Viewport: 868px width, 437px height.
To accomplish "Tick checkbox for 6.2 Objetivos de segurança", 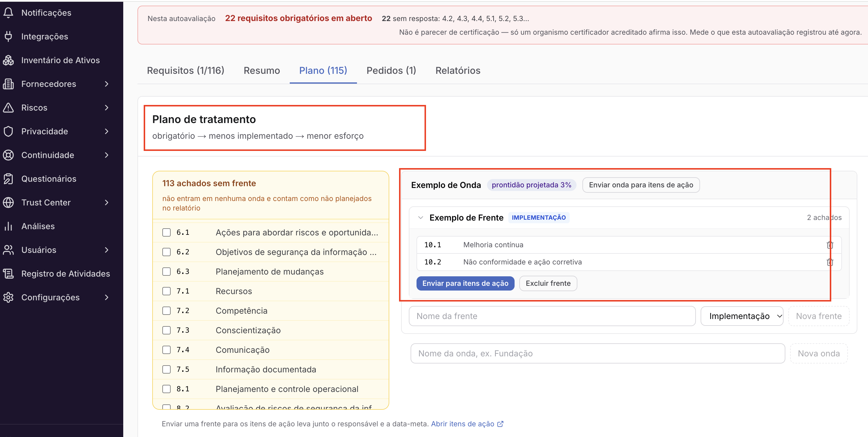I will coord(166,252).
